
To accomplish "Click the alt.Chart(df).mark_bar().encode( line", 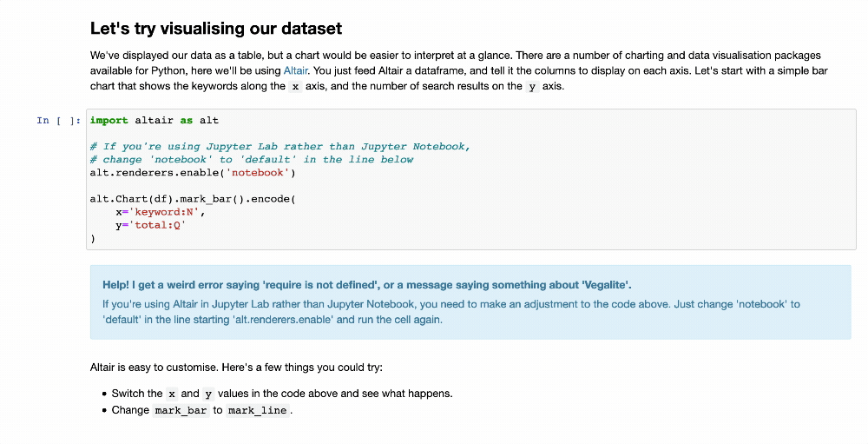I will [193, 199].
